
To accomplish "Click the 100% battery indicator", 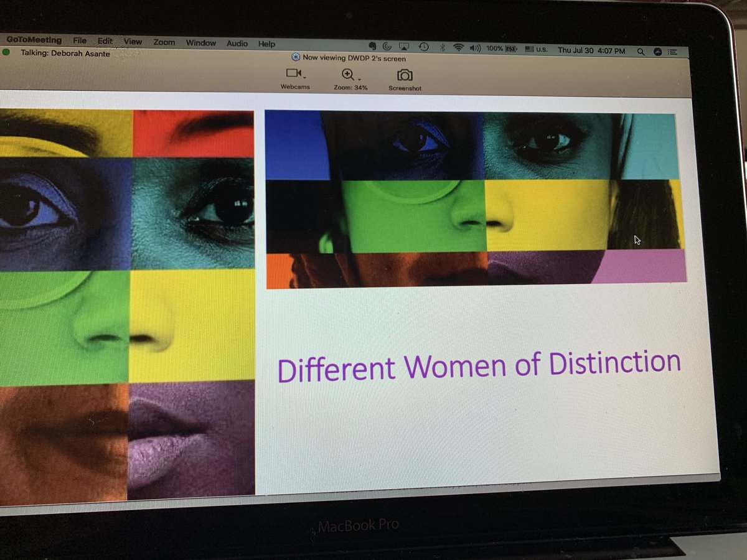I will tap(502, 49).
